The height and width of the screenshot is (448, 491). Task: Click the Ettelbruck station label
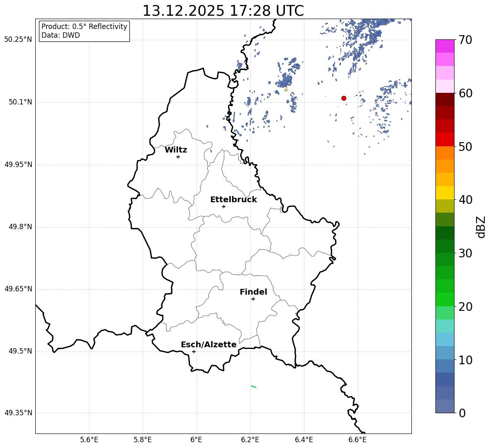click(x=233, y=200)
